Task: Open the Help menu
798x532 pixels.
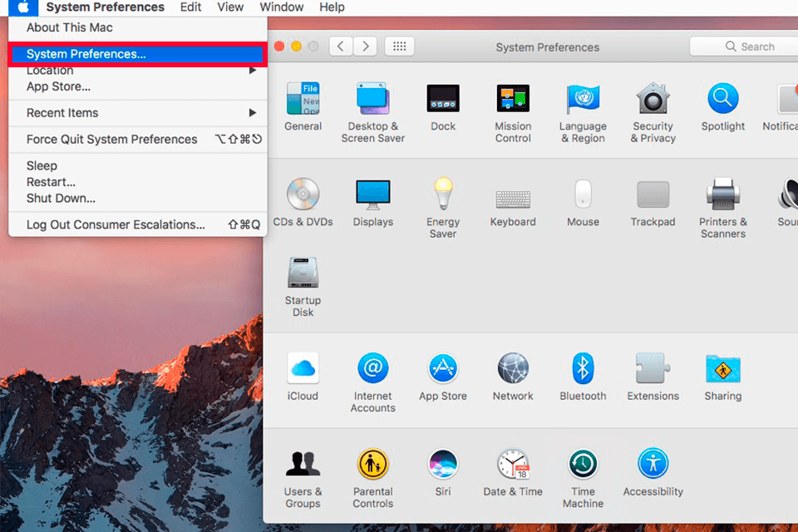Action: 332,7
